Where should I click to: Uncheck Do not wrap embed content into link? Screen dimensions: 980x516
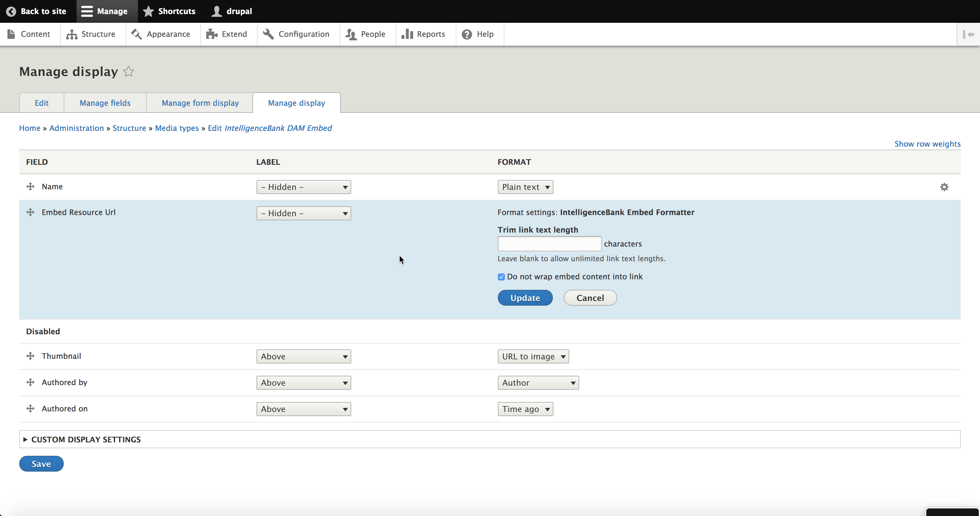pos(501,277)
